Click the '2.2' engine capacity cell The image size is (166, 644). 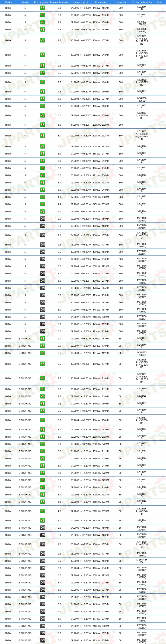[59, 22]
